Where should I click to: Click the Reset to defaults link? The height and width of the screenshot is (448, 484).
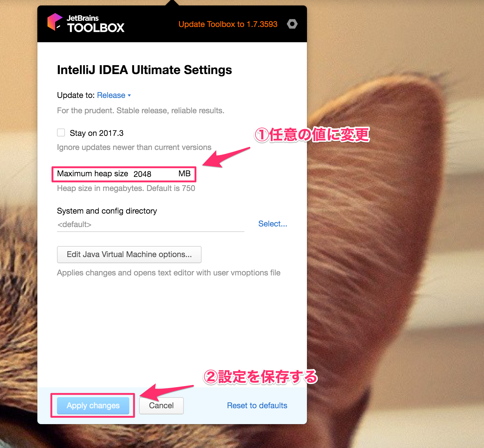[257, 405]
